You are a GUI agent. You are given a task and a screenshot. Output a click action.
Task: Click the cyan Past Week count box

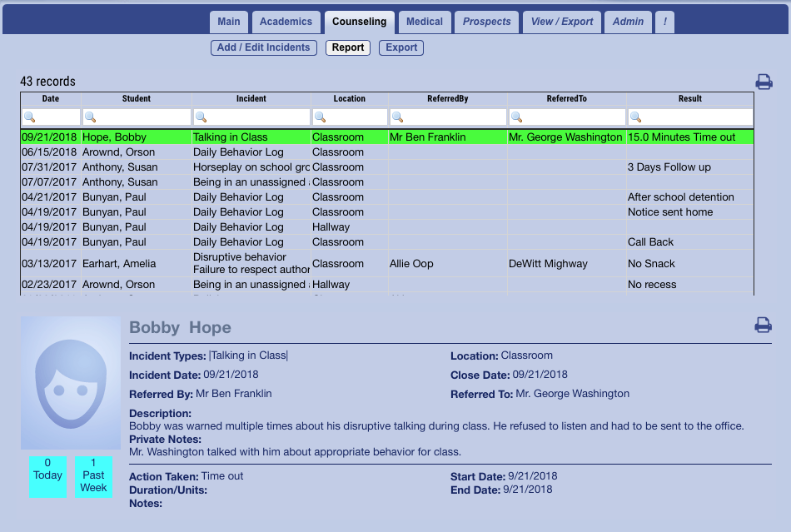[x=93, y=476]
